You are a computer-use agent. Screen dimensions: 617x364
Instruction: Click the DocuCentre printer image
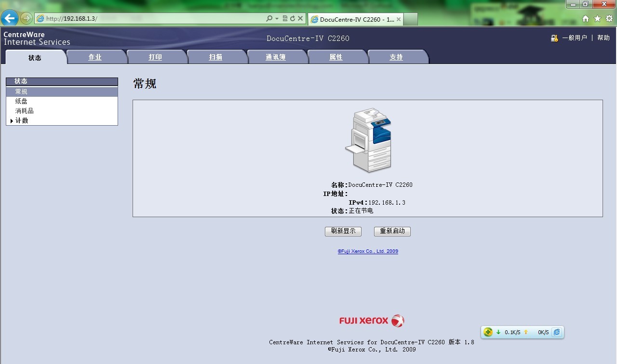coord(368,140)
